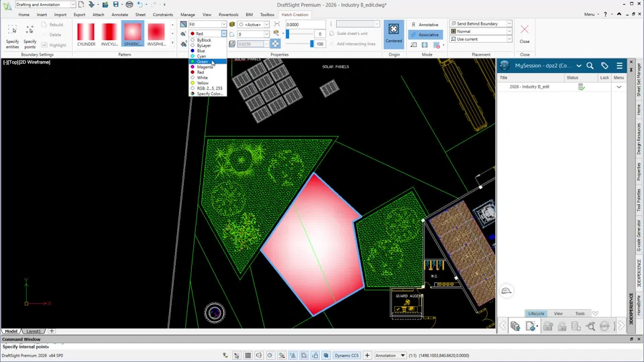
Task: Close the Hatch Creation ribbon
Action: (x=525, y=34)
